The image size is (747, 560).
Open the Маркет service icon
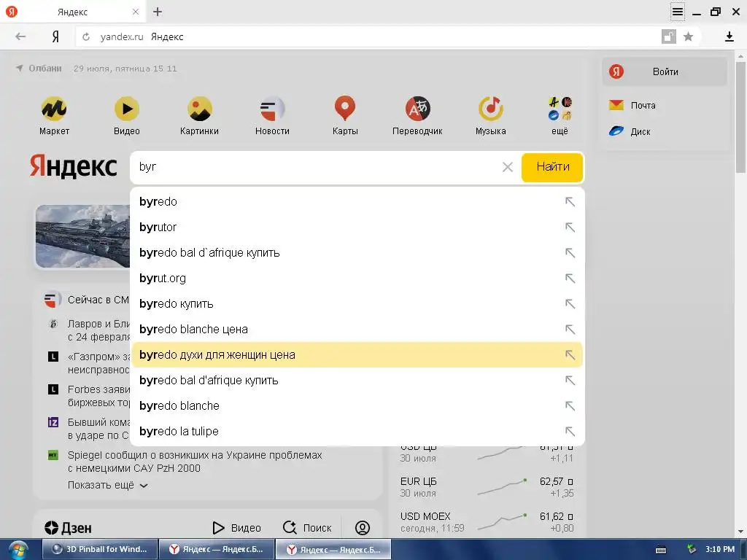pos(54,109)
